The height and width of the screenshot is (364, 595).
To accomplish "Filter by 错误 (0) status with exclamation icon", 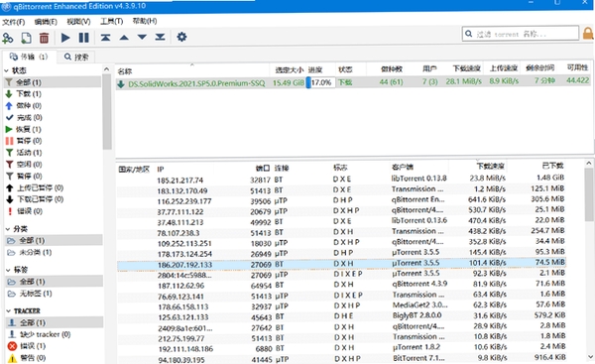I will pos(24,211).
